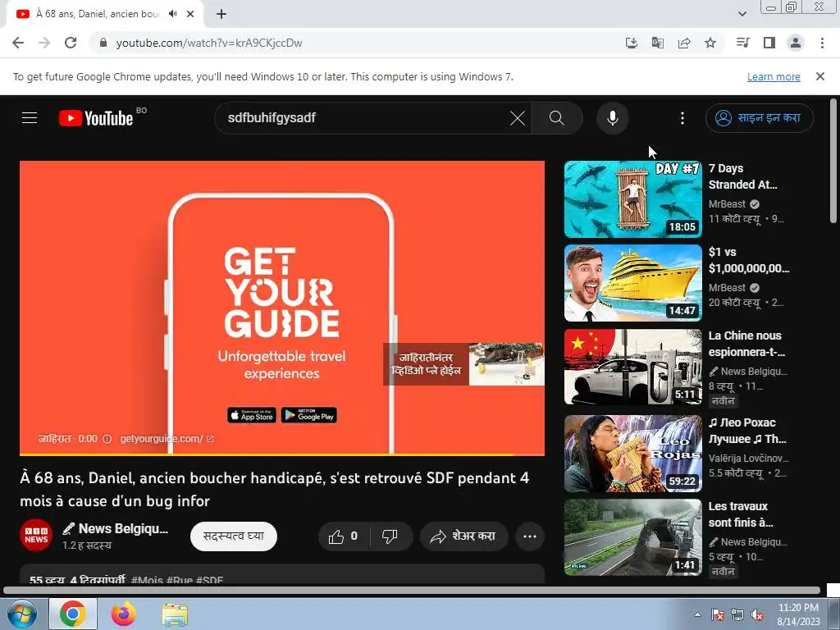This screenshot has width=840, height=630.
Task: Reload the page with refresh button
Action: click(x=71, y=43)
